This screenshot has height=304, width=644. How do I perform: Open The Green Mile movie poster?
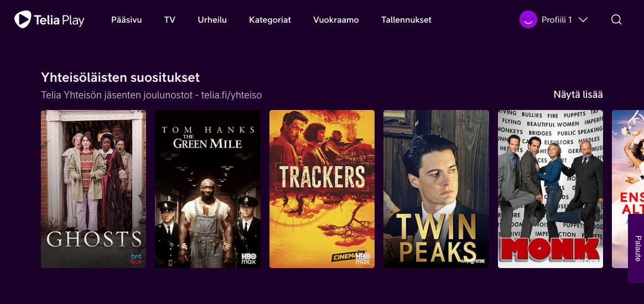[x=208, y=188]
